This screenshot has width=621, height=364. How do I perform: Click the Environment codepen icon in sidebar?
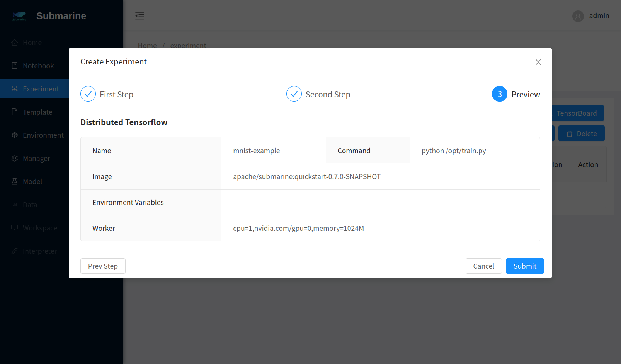coord(15,135)
